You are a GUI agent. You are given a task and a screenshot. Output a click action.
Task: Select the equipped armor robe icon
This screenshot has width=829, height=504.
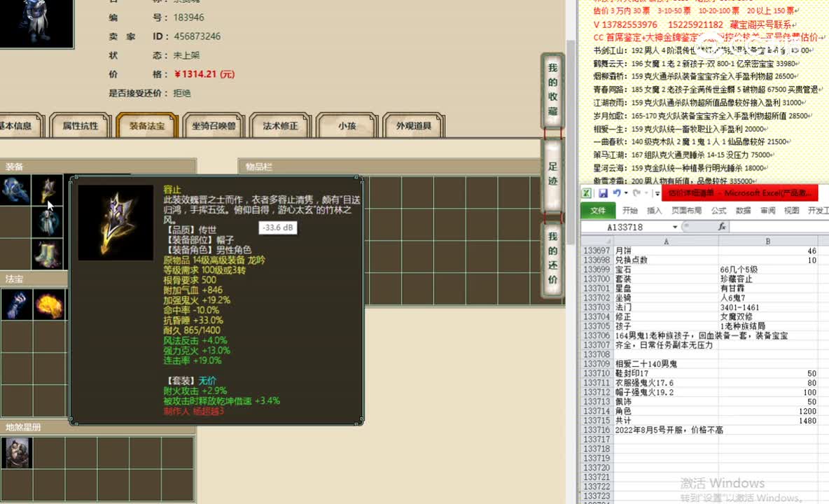[x=48, y=222]
